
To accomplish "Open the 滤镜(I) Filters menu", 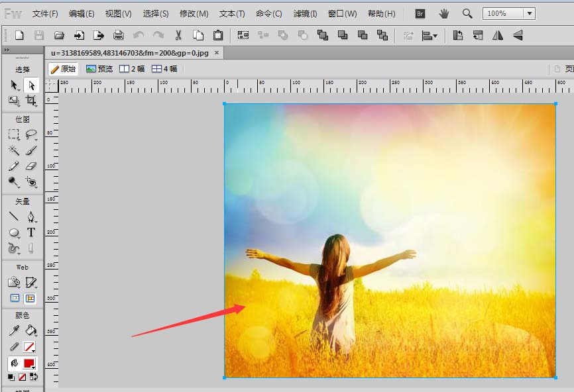I will click(x=305, y=13).
